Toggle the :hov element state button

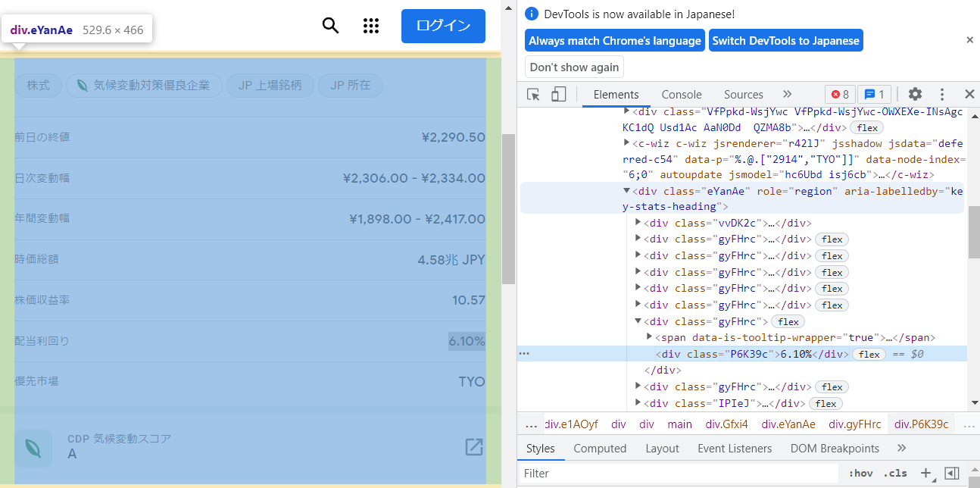coord(860,474)
